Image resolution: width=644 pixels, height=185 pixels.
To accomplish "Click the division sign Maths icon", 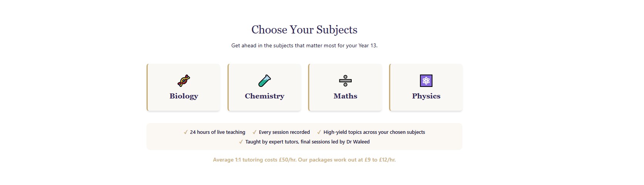I will click(x=346, y=81).
